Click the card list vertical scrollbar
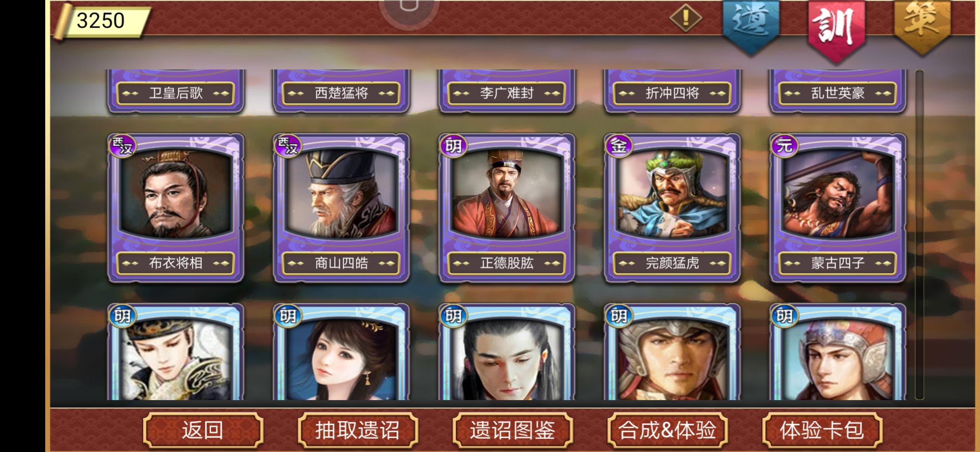The image size is (980, 452). coord(919,234)
